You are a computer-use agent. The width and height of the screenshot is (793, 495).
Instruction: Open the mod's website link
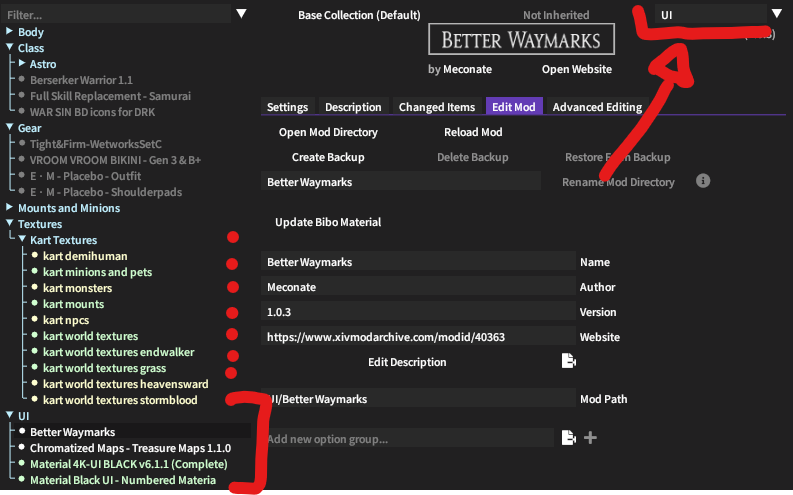pos(576,70)
